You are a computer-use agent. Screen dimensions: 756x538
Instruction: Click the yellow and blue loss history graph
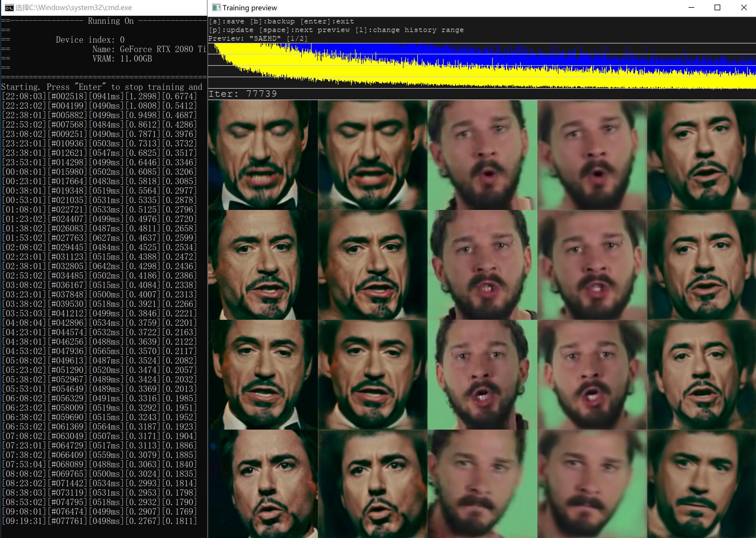tap(482, 66)
